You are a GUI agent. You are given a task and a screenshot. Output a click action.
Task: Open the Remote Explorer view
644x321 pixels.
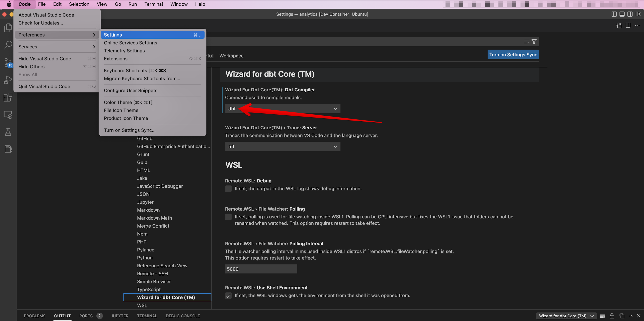click(x=8, y=115)
